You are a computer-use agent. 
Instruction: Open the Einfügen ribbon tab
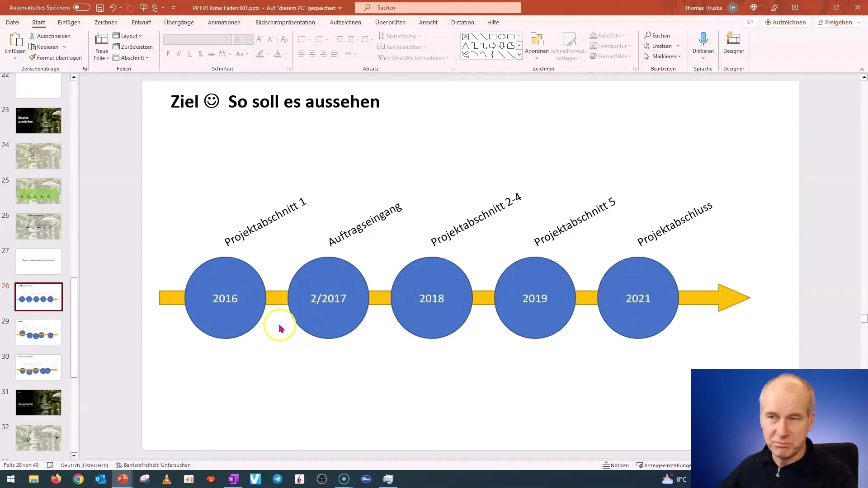(69, 22)
